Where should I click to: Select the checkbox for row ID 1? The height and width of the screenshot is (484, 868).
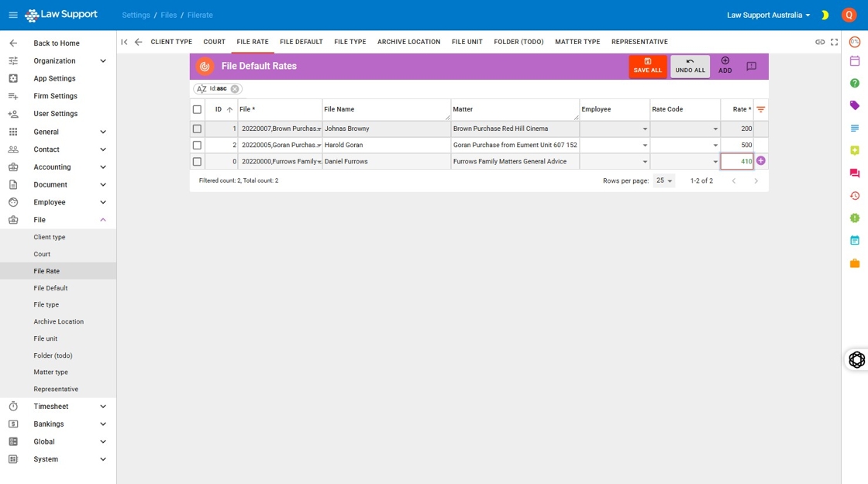(197, 129)
